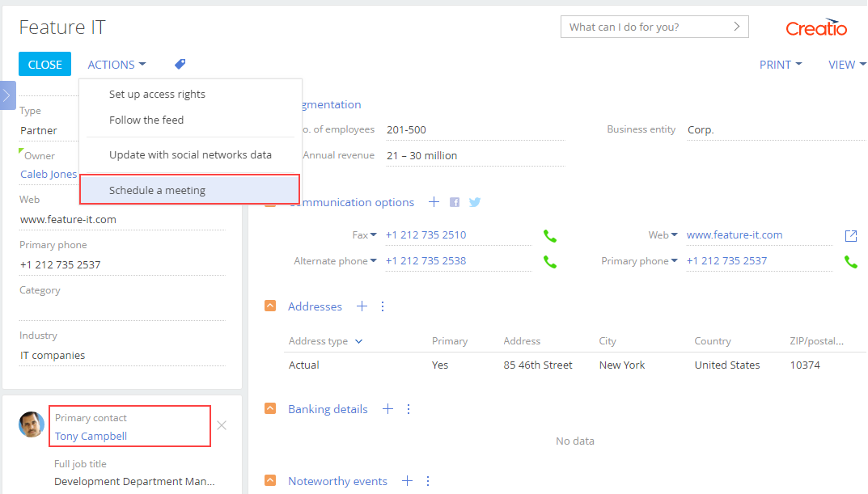Collapse the Addresses section
This screenshot has height=494, width=868.
[x=270, y=306]
